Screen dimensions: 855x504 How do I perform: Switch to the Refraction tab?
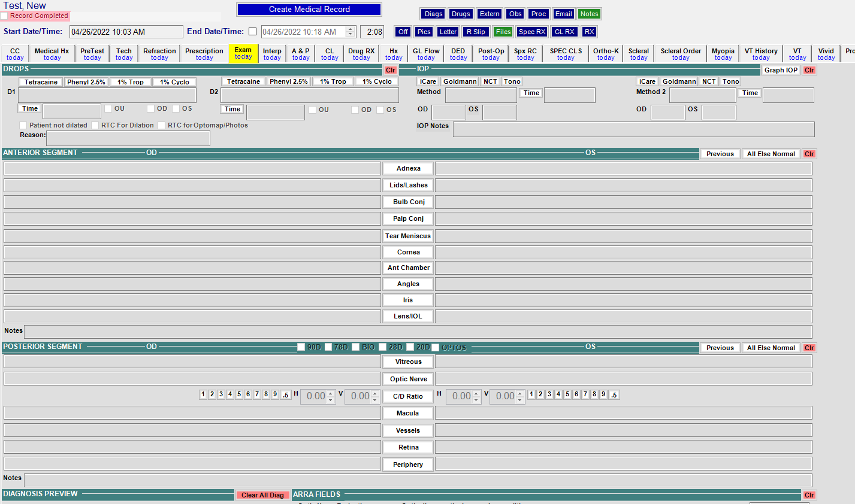[x=159, y=54]
